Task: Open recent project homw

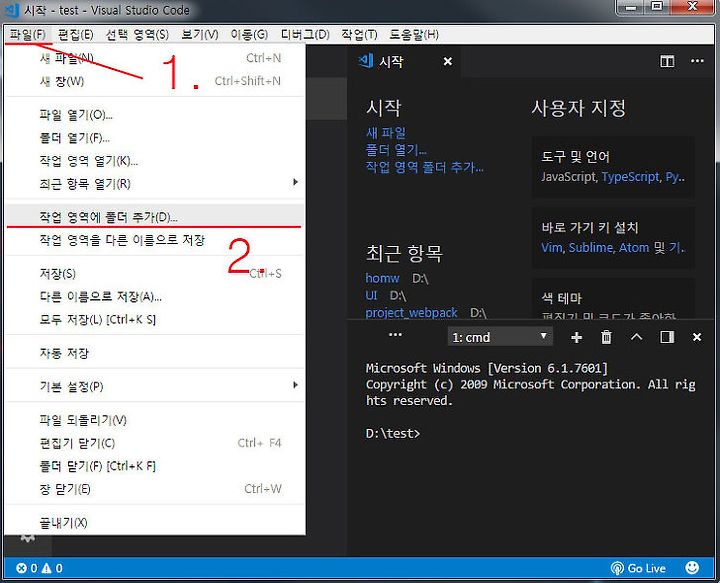Action: click(x=382, y=278)
